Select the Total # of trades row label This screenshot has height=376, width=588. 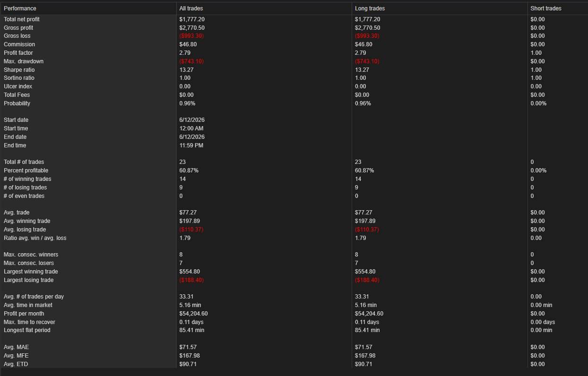pos(24,162)
